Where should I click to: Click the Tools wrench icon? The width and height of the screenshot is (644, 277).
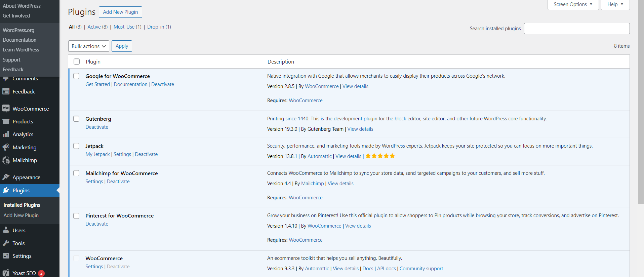point(6,243)
